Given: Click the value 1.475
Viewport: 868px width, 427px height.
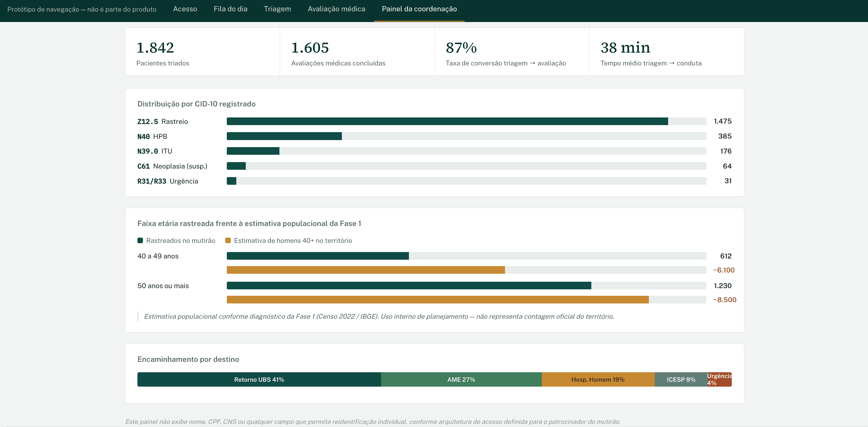Looking at the screenshot, I should (x=723, y=121).
